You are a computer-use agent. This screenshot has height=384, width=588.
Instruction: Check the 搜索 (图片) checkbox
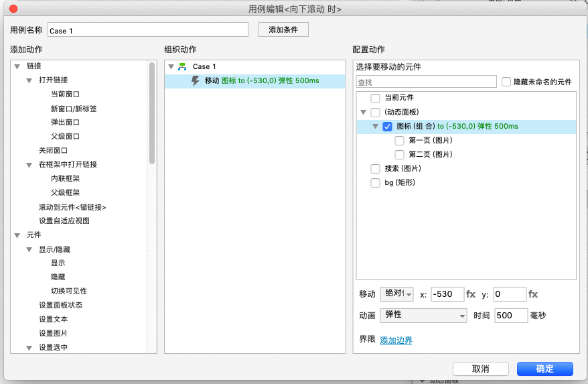pos(376,168)
